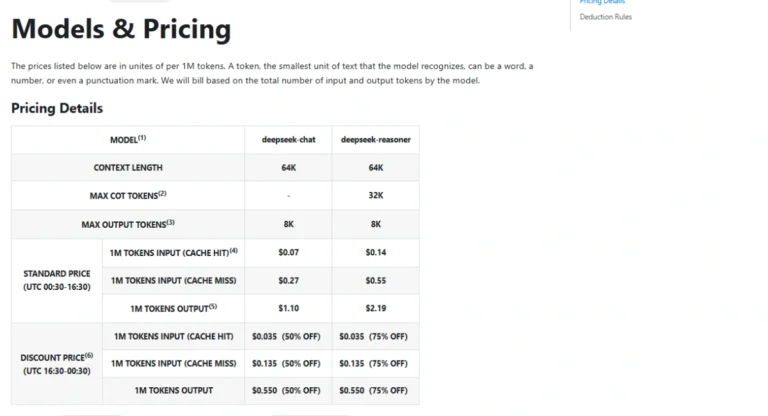Click the $0.14 price cell
The width and height of the screenshot is (768, 416).
376,253
